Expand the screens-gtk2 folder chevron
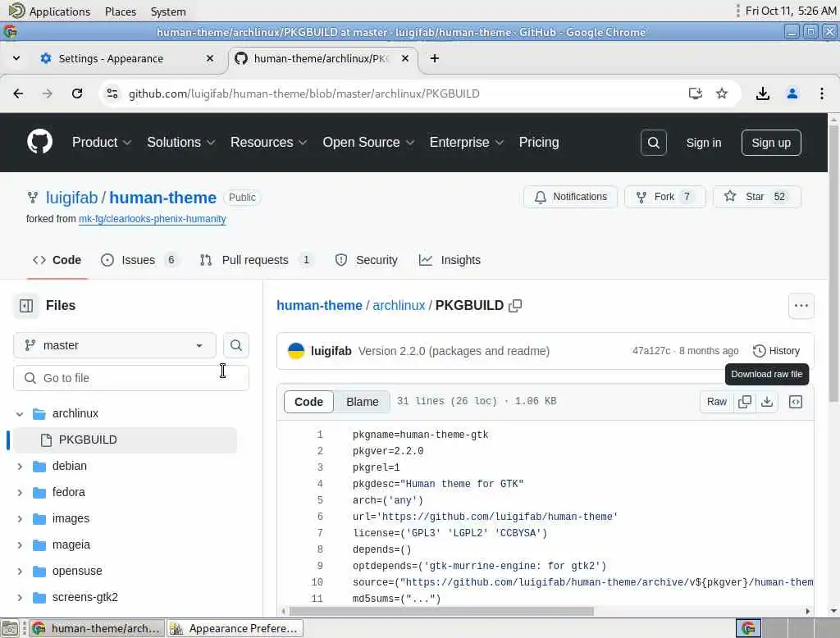 [20, 597]
